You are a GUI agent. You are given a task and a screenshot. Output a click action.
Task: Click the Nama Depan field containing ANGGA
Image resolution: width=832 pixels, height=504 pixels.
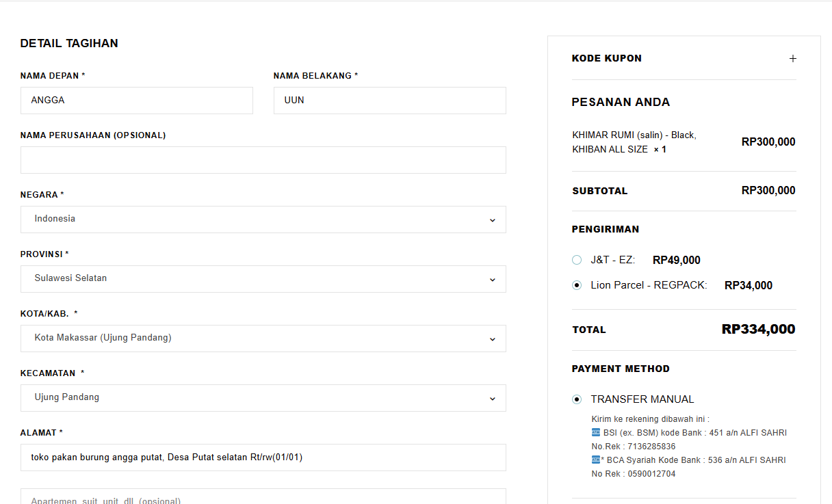(x=136, y=101)
